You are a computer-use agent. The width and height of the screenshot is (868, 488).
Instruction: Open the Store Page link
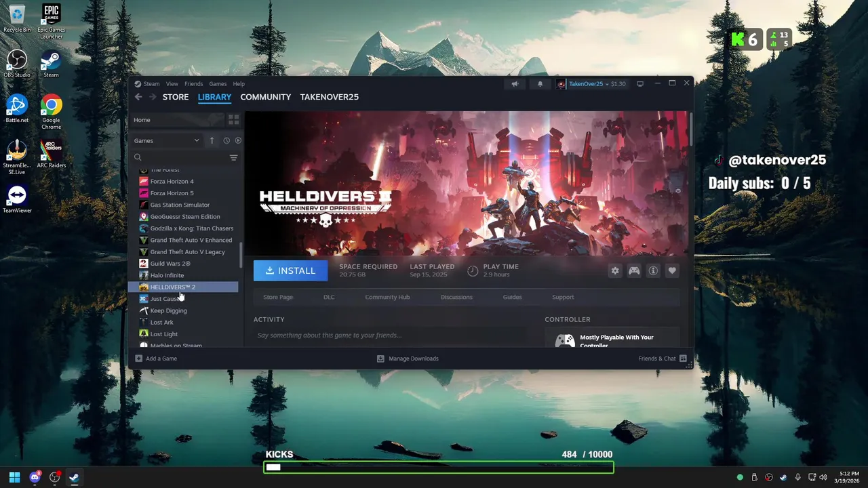click(x=278, y=297)
